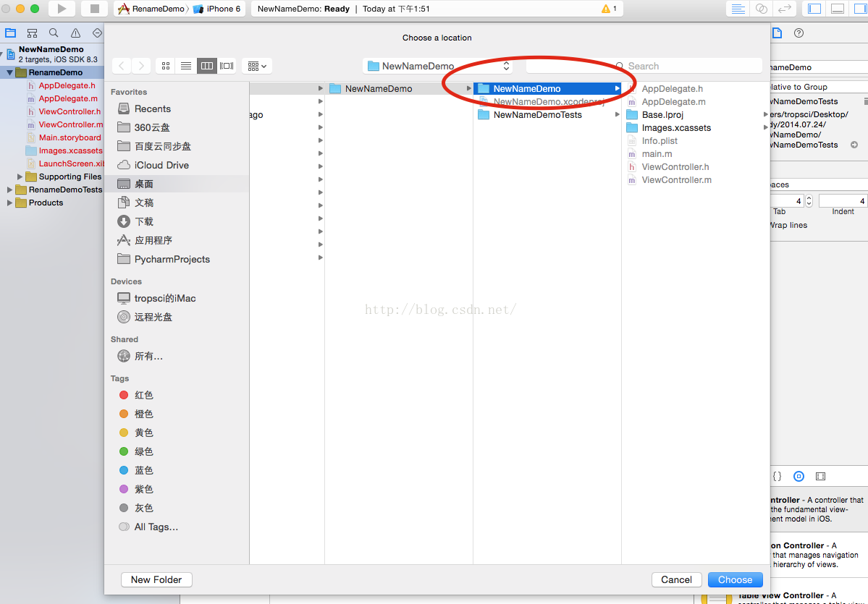Image resolution: width=868 pixels, height=604 pixels.
Task: Select PycharmProjects in the sidebar
Action: click(177, 260)
